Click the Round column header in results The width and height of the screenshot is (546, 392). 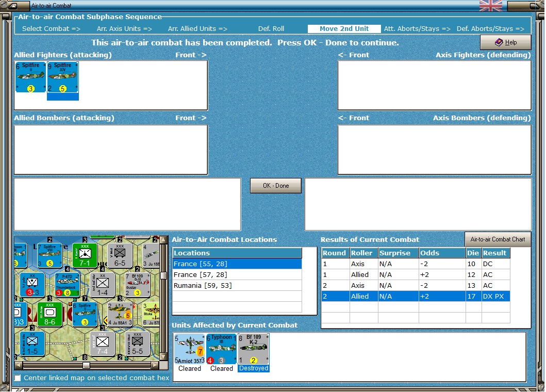pos(336,253)
